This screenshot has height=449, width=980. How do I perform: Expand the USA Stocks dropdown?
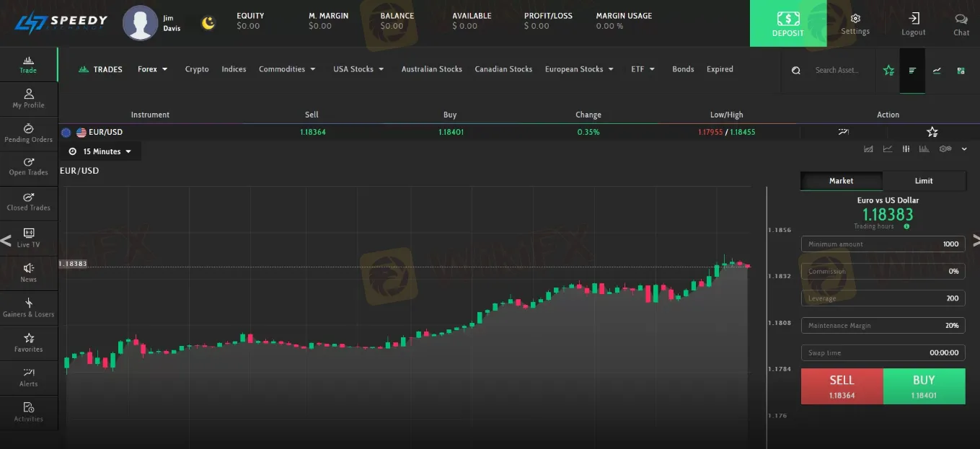[x=358, y=69]
